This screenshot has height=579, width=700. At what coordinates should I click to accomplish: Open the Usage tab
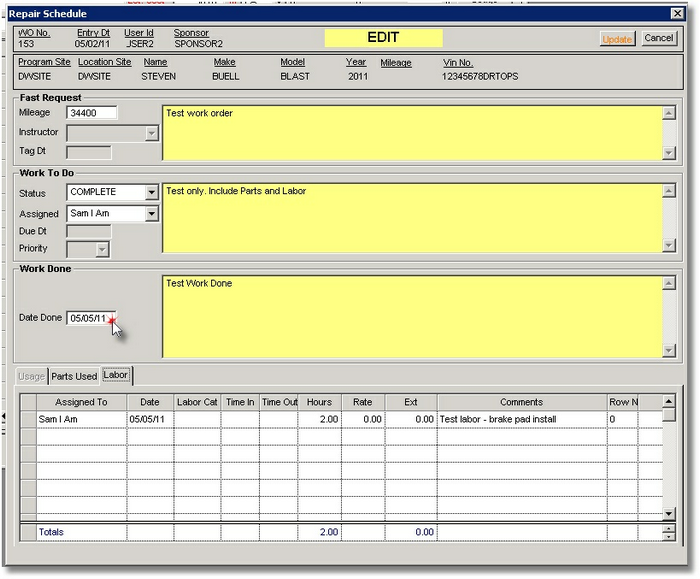(x=31, y=376)
